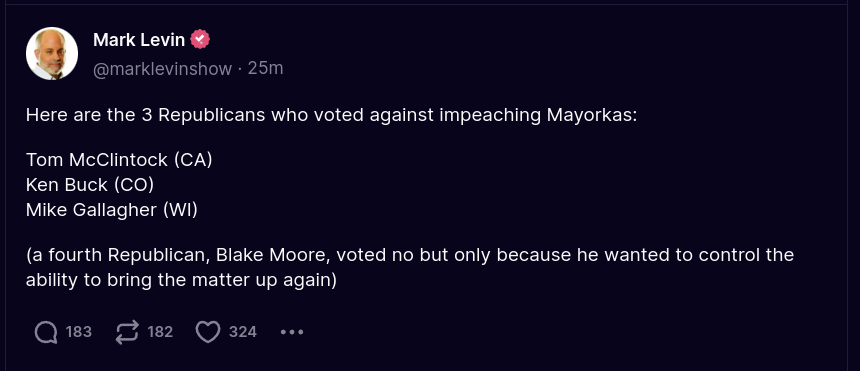The height and width of the screenshot is (371, 860).
Task: Click the pink verified badge
Action: click(200, 40)
